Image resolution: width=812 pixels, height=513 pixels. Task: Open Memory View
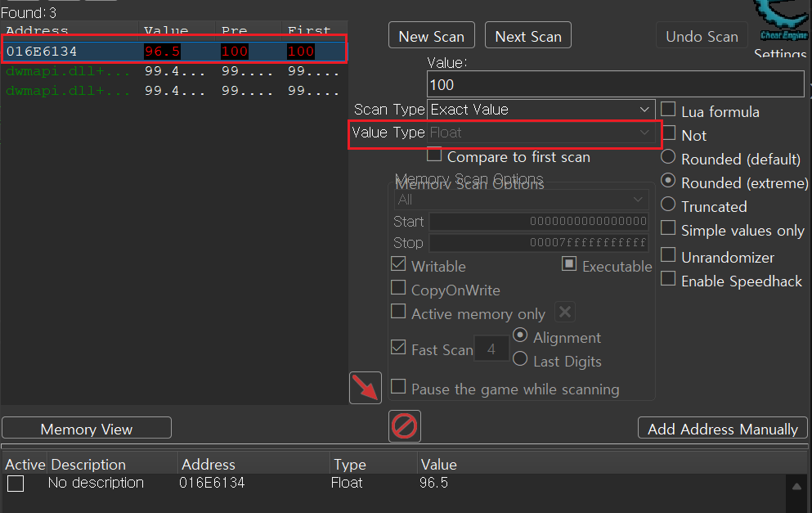pyautogui.click(x=87, y=429)
